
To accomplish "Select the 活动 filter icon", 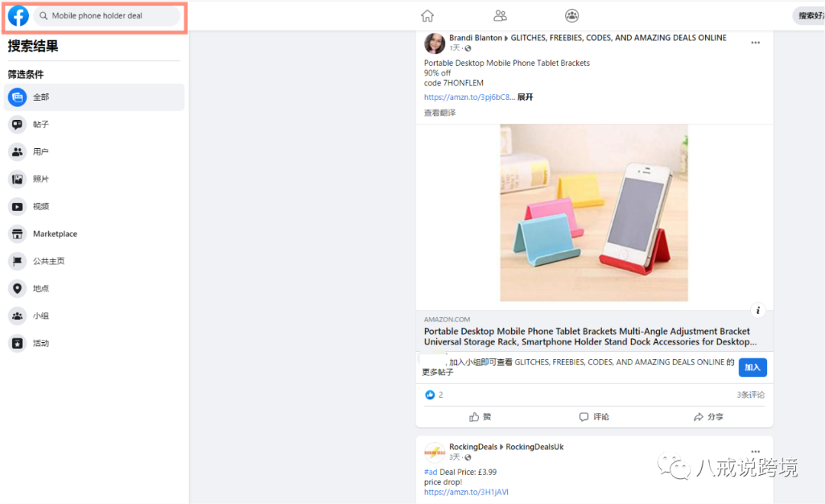I will tap(18, 343).
